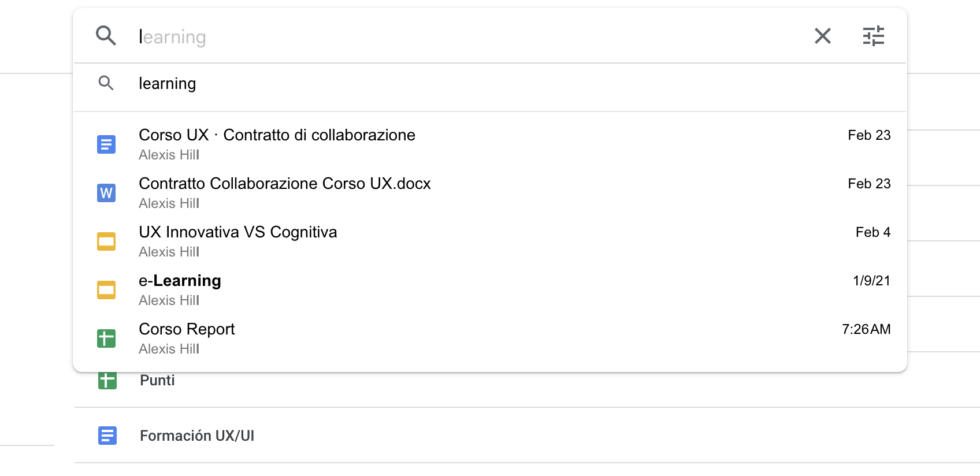Click the Sheets icon beside Corso Report
980x476 pixels.
point(106,339)
